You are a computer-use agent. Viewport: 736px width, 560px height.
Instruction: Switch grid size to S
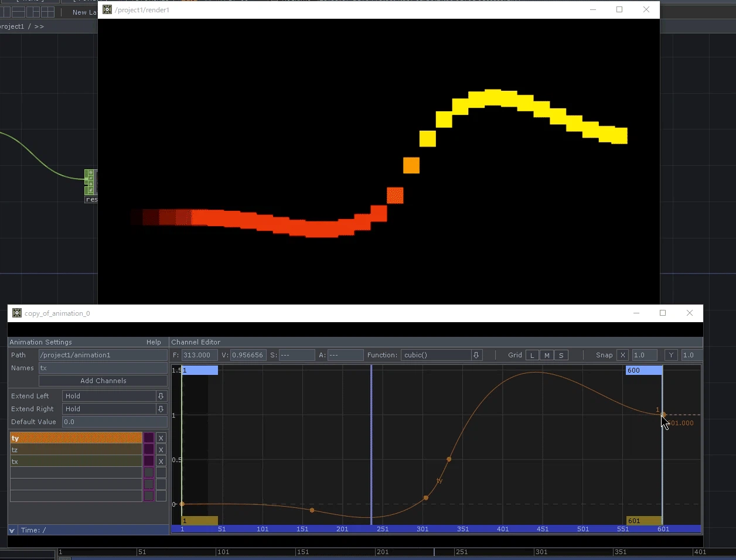point(561,355)
